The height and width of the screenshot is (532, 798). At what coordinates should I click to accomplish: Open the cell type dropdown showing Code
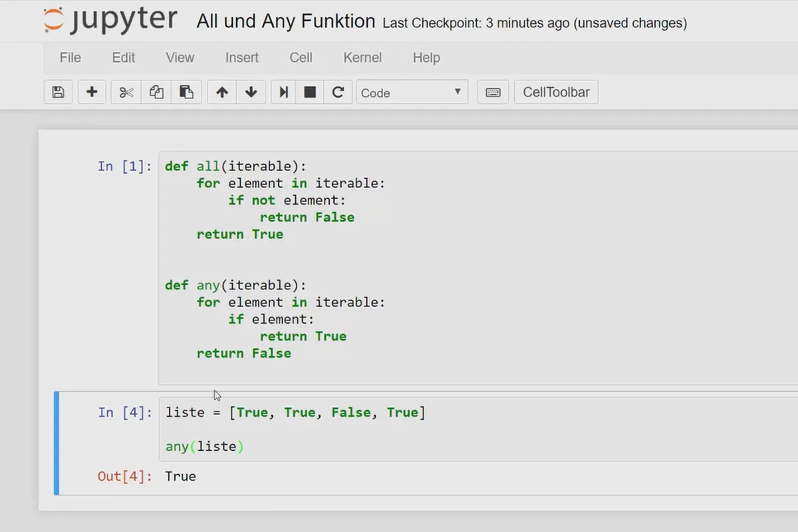click(x=412, y=92)
